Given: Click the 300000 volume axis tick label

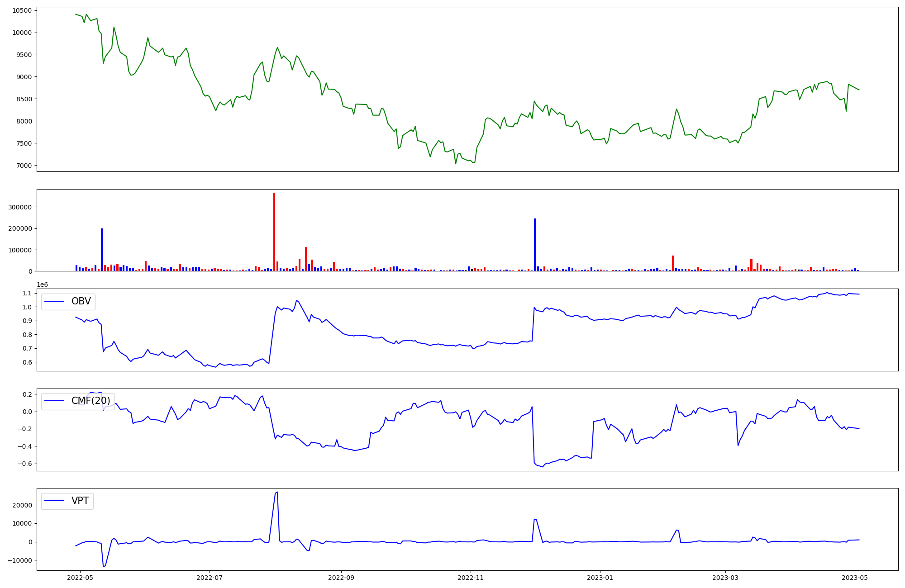Looking at the screenshot, I should click(x=19, y=207).
